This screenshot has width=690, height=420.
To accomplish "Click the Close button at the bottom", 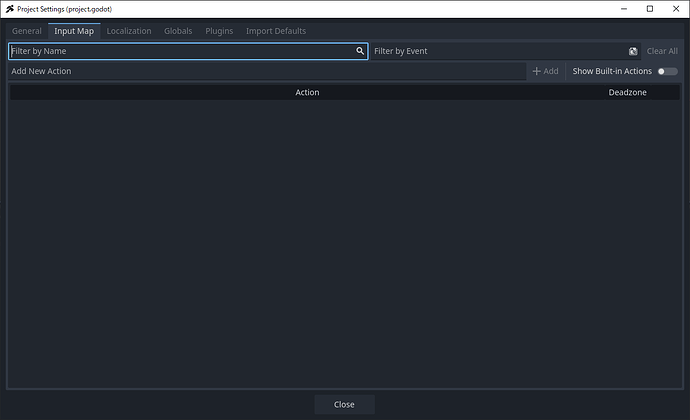I will point(344,404).
